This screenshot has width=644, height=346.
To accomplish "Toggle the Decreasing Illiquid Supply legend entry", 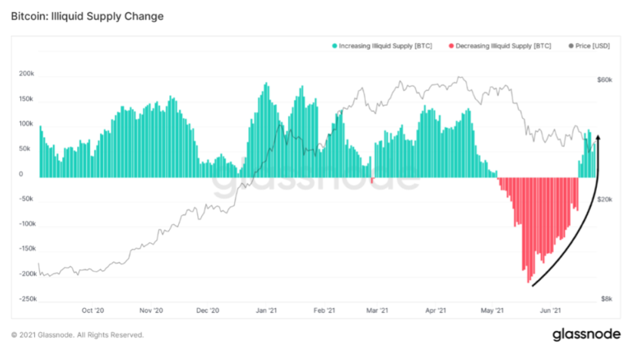I will point(500,46).
